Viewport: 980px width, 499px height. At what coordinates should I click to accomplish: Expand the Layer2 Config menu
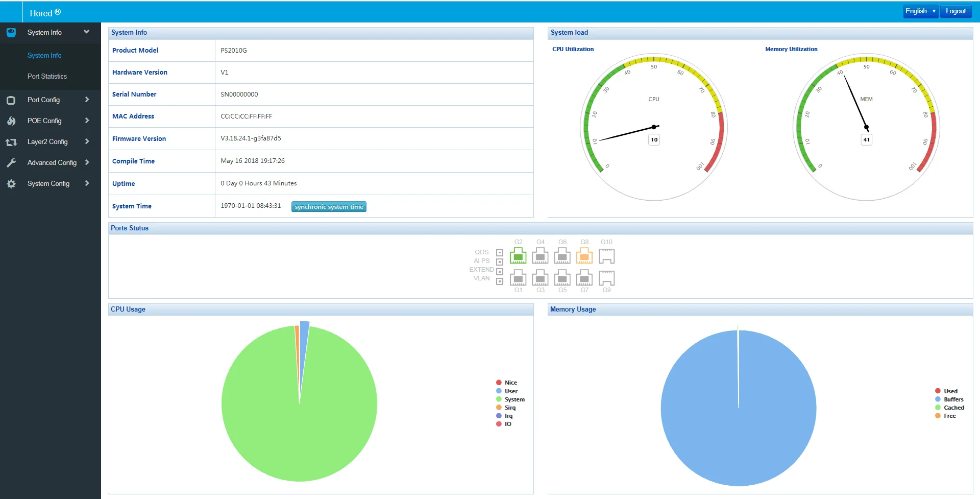[51, 142]
